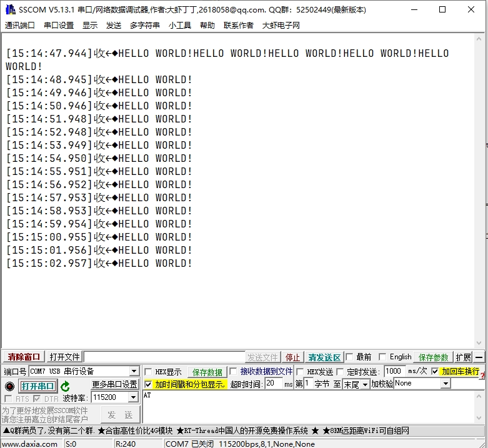Toggle the RTS checkbox
Screen dimensions: 488x448
8,399
